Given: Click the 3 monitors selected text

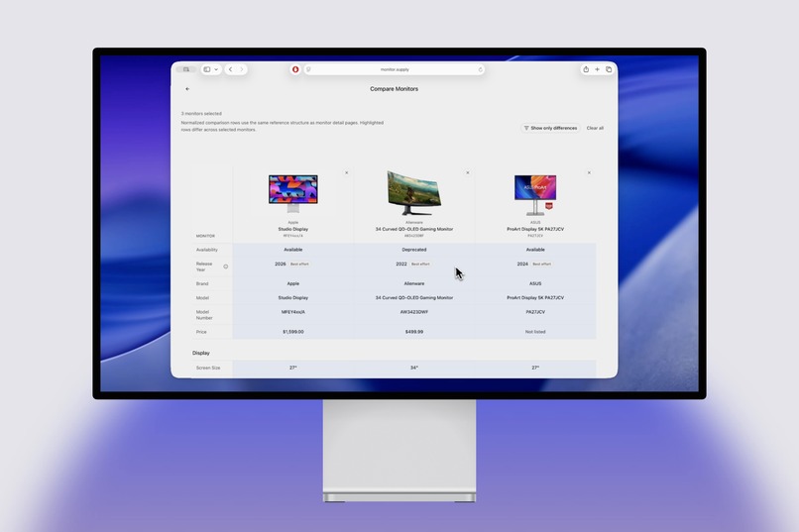Looking at the screenshot, I should tap(201, 114).
